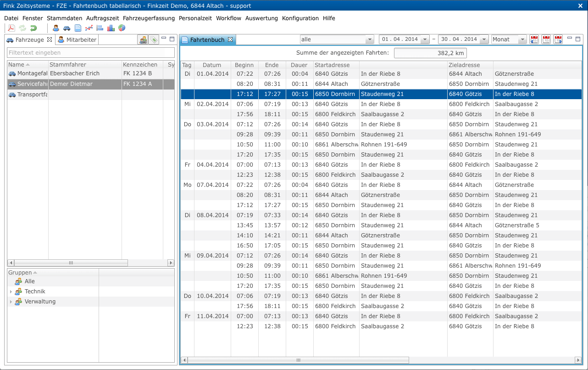The width and height of the screenshot is (588, 370).
Task: Open the Datei menu
Action: (11, 18)
